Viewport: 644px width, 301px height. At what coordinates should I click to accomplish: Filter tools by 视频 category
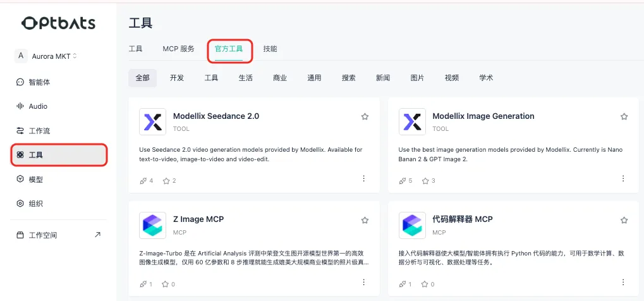[x=452, y=78]
